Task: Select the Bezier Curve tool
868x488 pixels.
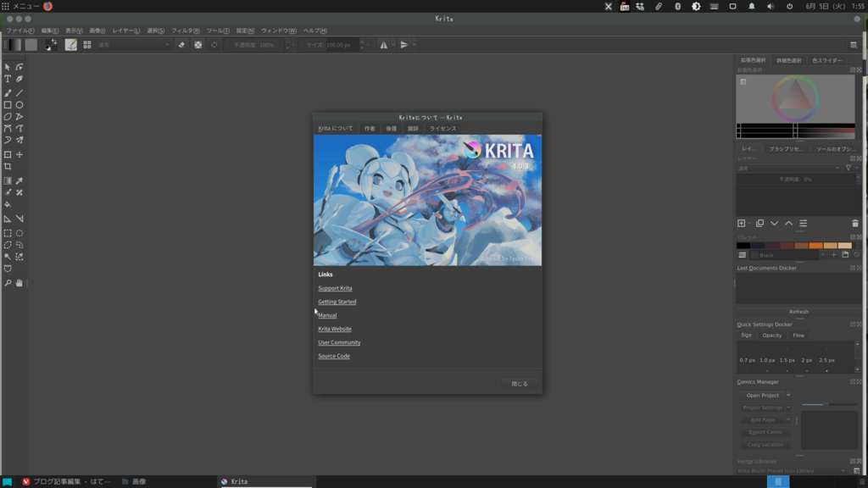Action: [8, 129]
